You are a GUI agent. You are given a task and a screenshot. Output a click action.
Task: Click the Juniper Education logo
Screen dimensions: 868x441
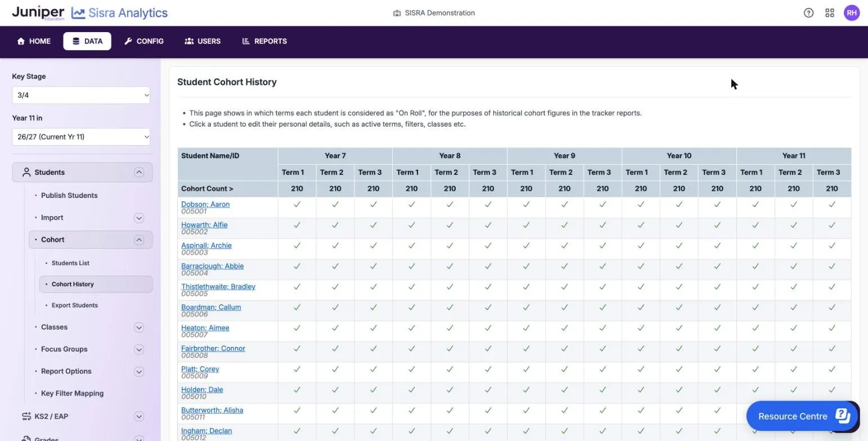point(38,13)
